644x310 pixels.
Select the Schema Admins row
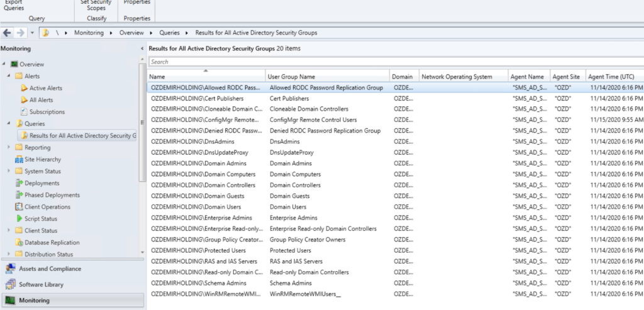point(395,283)
